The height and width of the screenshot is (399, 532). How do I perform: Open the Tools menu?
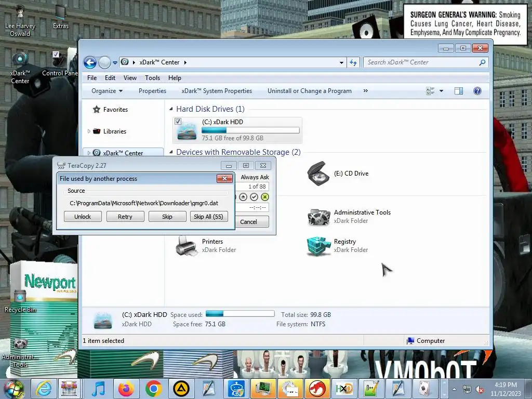point(152,78)
